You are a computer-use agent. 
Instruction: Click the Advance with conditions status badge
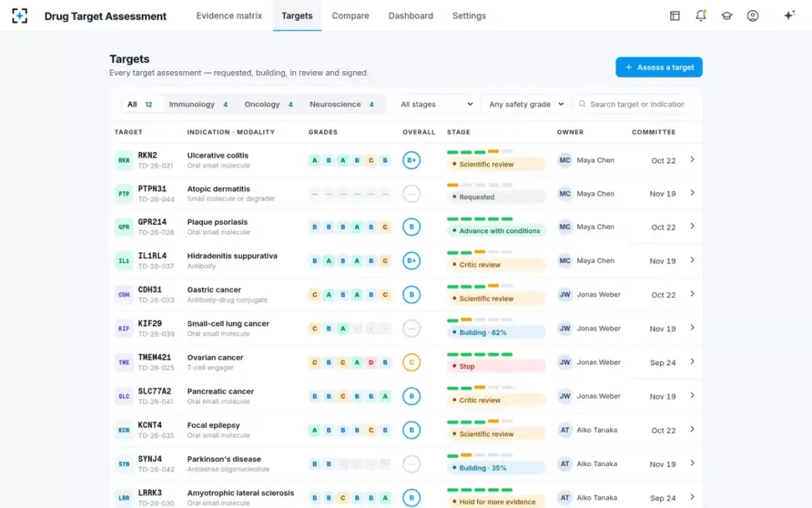click(496, 231)
